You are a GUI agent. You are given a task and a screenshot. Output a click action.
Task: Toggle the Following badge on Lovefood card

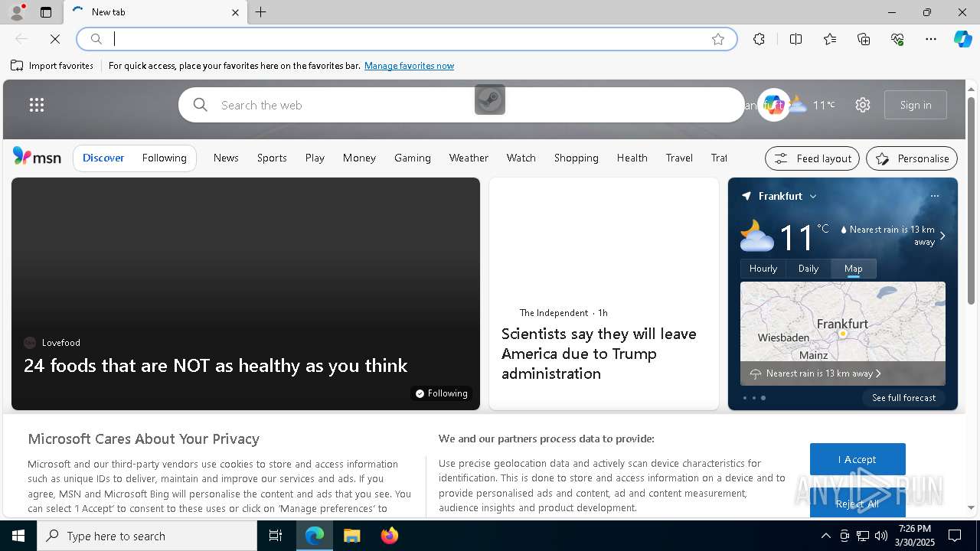pos(442,393)
